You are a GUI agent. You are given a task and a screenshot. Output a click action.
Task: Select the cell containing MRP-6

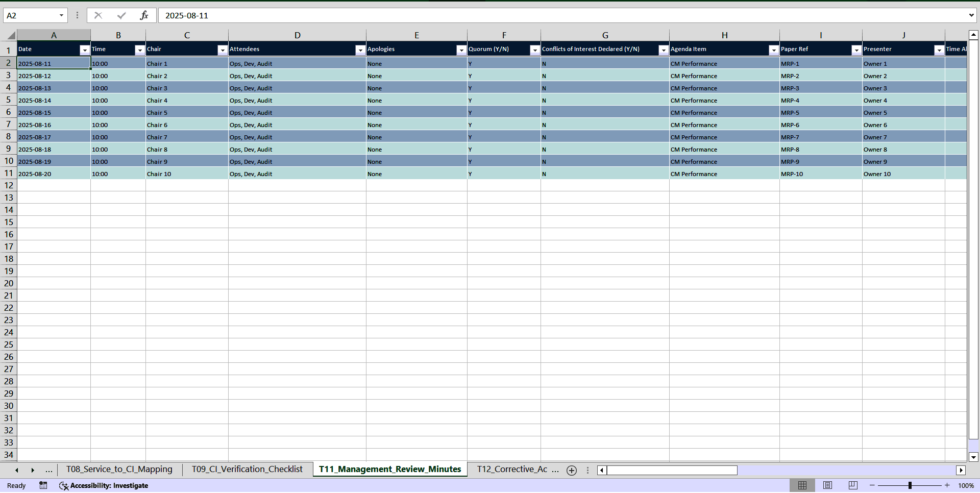click(821, 125)
